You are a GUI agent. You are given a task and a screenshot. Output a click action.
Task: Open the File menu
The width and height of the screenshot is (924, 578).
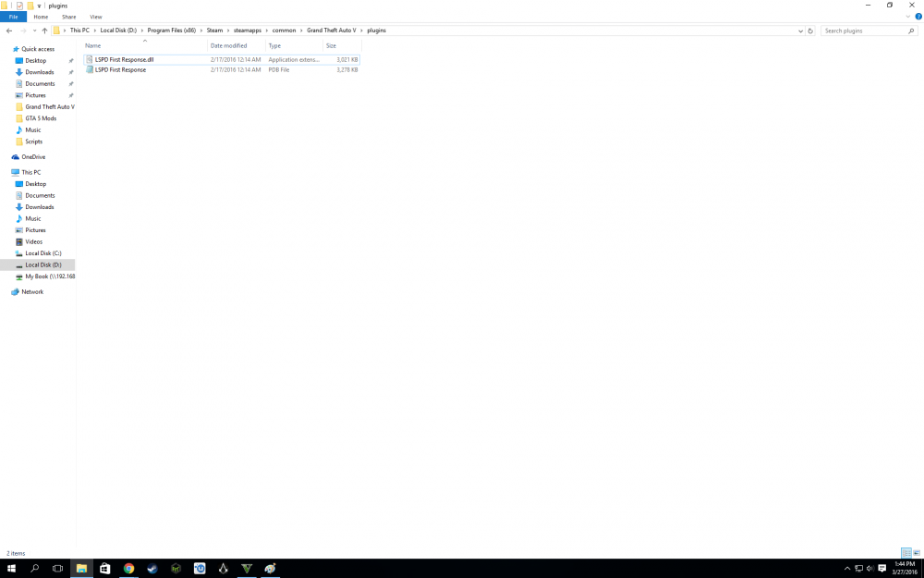coord(13,16)
